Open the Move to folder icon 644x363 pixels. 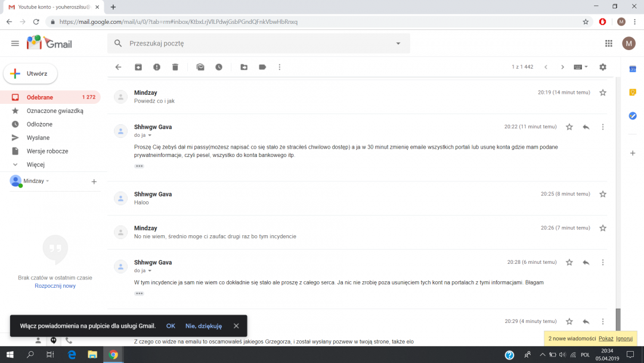244,67
